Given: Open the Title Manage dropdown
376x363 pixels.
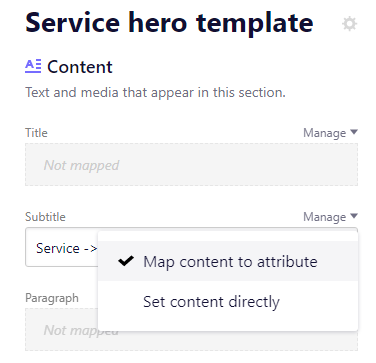Looking at the screenshot, I should [x=330, y=133].
